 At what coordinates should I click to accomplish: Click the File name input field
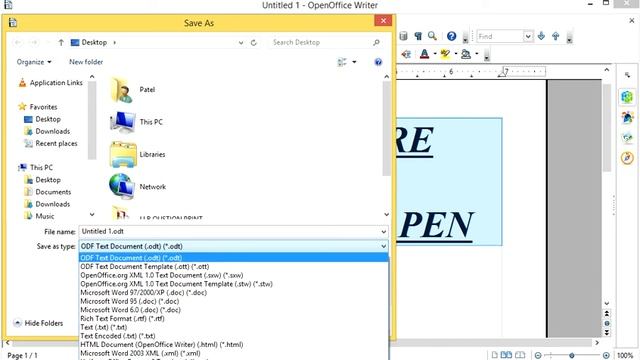(229, 231)
